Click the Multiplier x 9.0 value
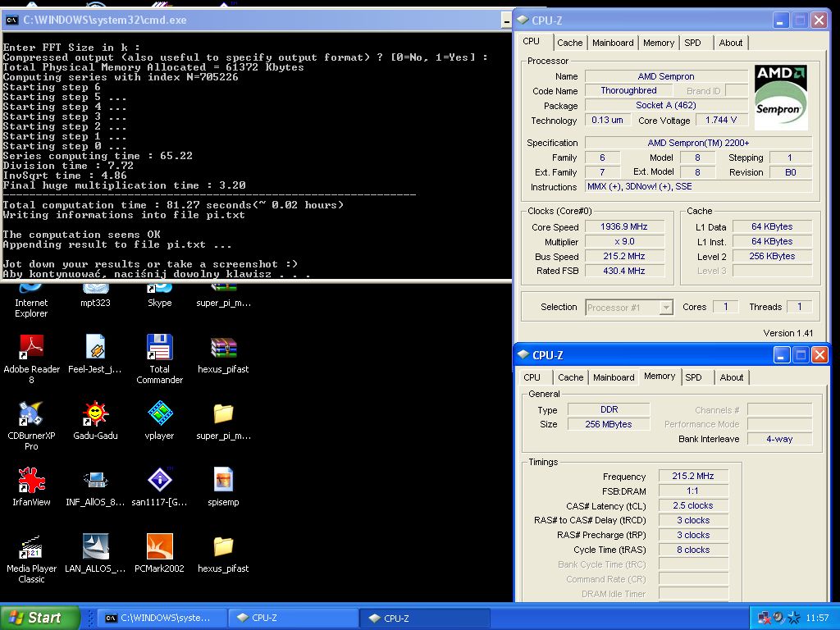840x630 pixels. pyautogui.click(x=624, y=242)
